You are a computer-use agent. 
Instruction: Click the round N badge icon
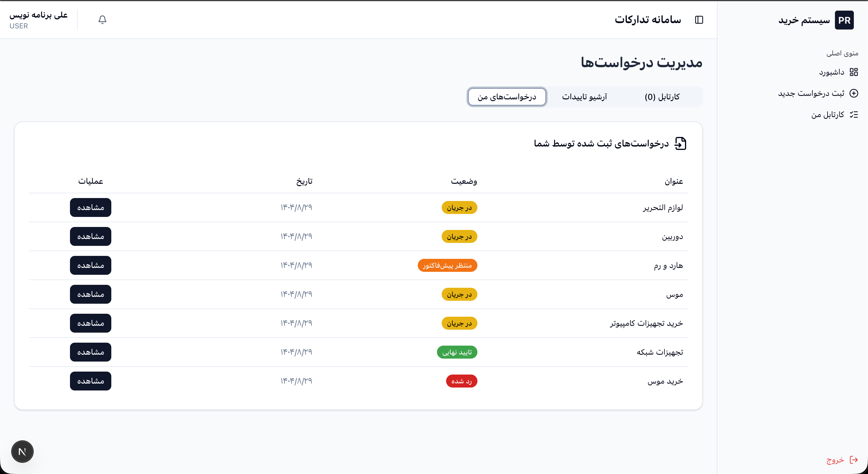(x=22, y=452)
